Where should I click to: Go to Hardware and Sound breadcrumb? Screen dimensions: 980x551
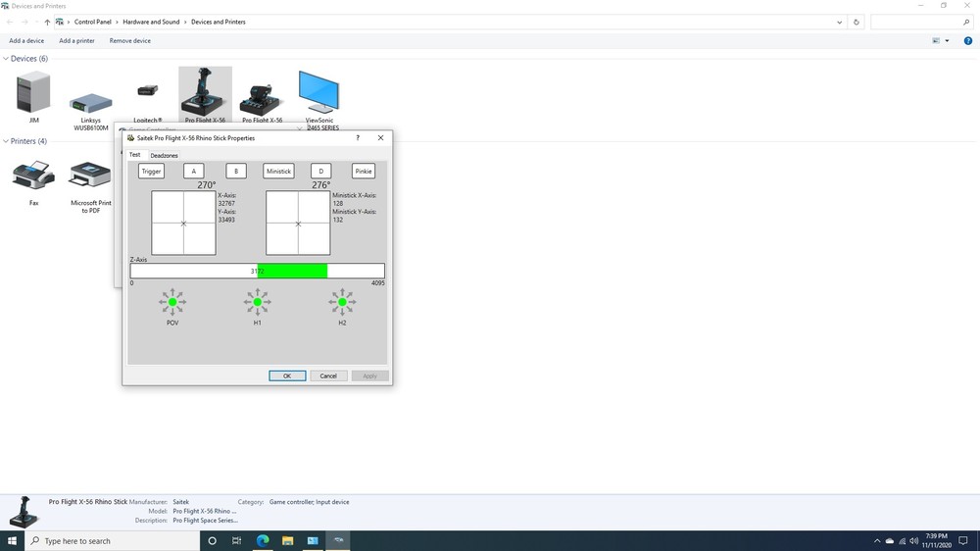point(151,22)
